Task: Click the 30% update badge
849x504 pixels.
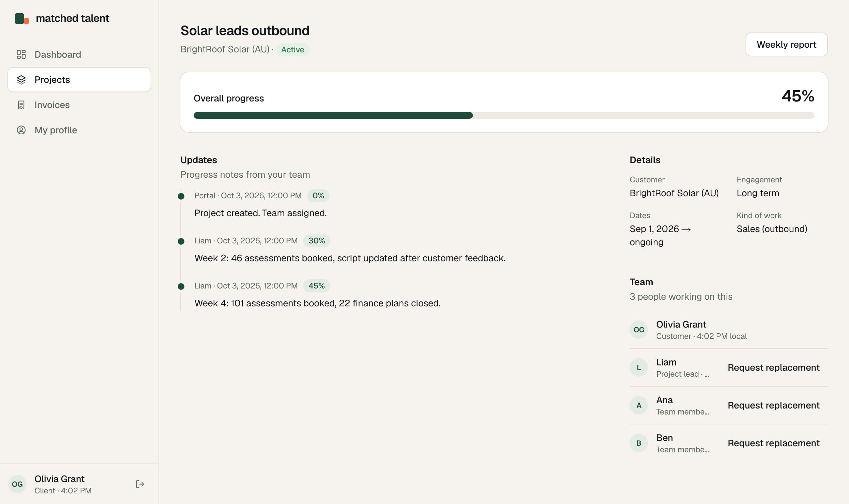Action: click(x=316, y=241)
